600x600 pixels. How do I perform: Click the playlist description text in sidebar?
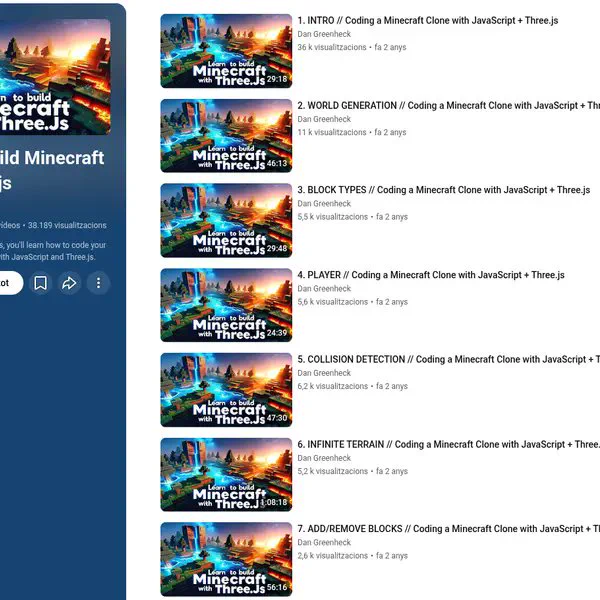pos(53,251)
